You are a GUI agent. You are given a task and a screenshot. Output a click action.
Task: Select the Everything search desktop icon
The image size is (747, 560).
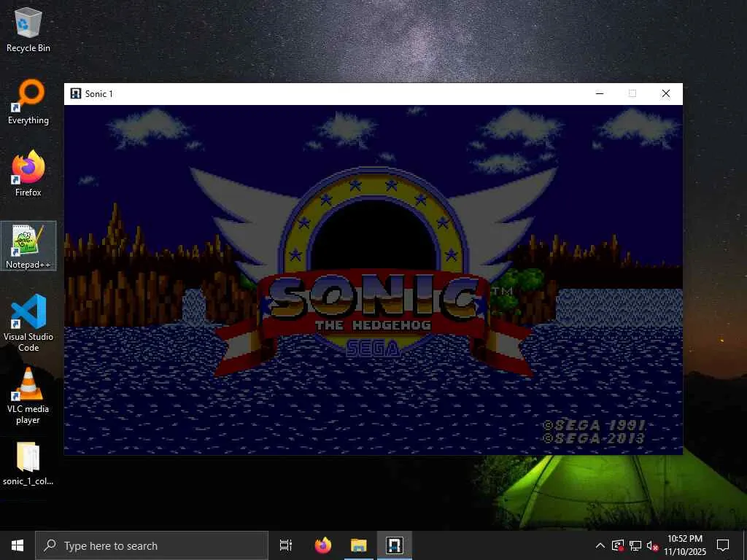28,102
